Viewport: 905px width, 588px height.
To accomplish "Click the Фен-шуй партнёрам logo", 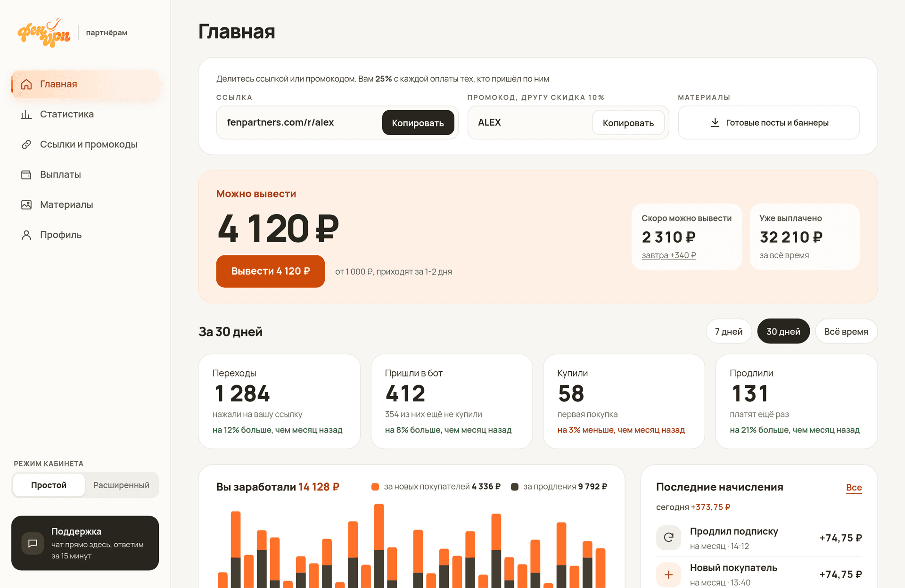I will (x=73, y=33).
